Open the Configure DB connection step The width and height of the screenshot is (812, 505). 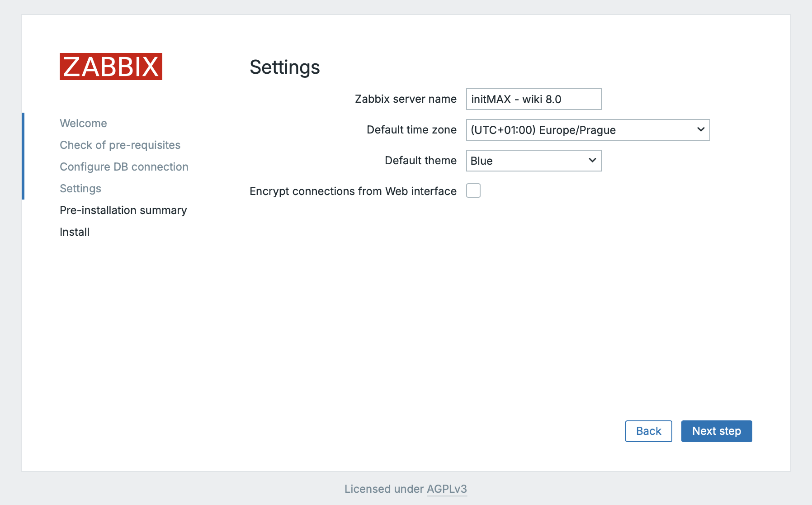pos(124,167)
